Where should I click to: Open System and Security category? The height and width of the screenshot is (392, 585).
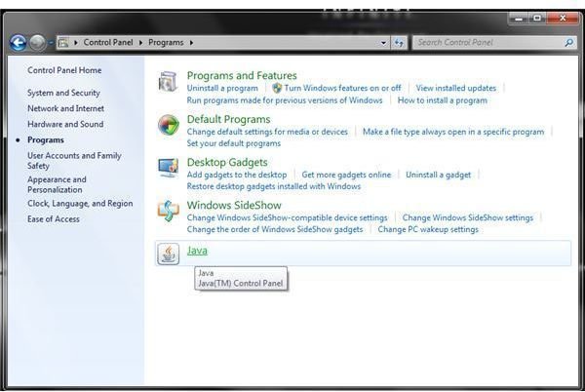(x=63, y=93)
